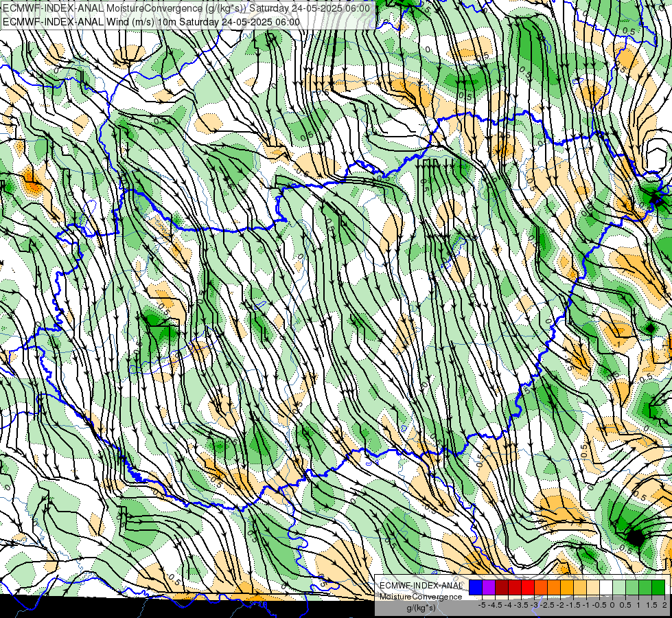Click the bright red swatch (-3.5 to -3)

(x=528, y=588)
